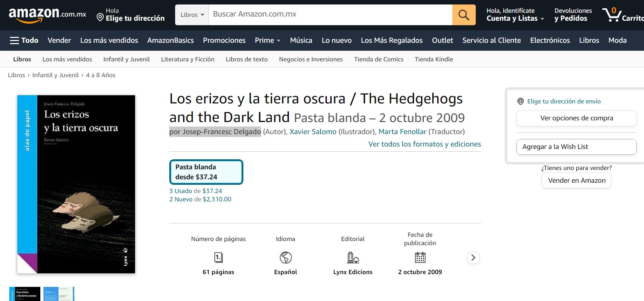Select Libros de texto subnavigation tab
Image resolution: width=644 pixels, height=301 pixels.
coord(246,59)
